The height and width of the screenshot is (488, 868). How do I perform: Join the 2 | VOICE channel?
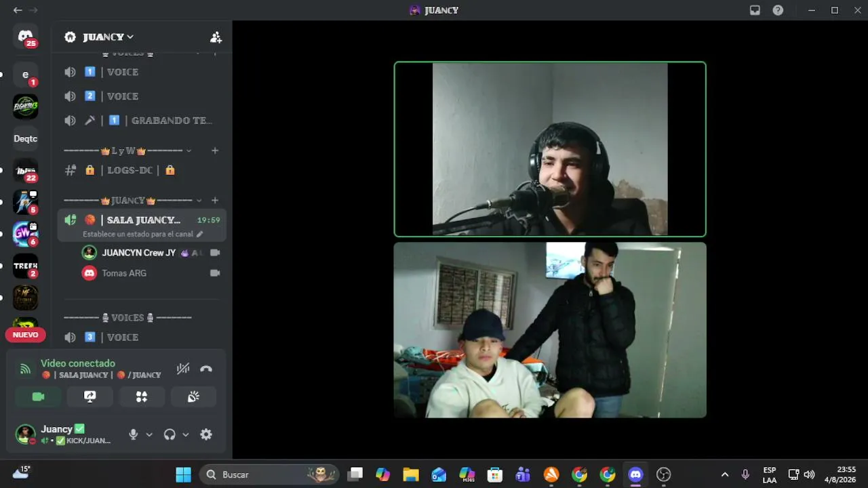141,96
